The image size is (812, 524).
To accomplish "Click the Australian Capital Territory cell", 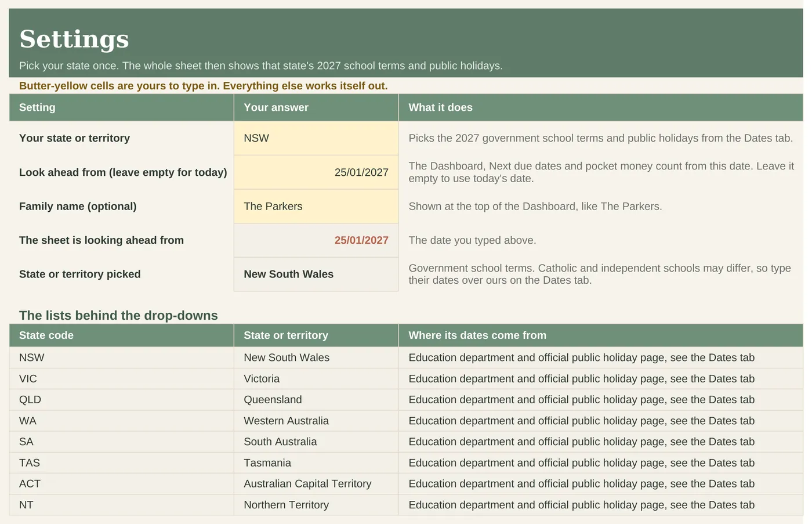I will point(316,484).
